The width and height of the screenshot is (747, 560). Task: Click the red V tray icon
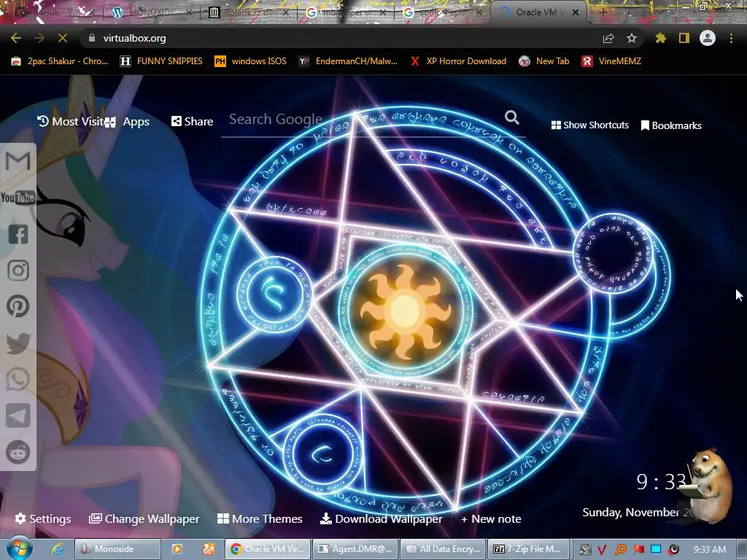[x=602, y=550]
